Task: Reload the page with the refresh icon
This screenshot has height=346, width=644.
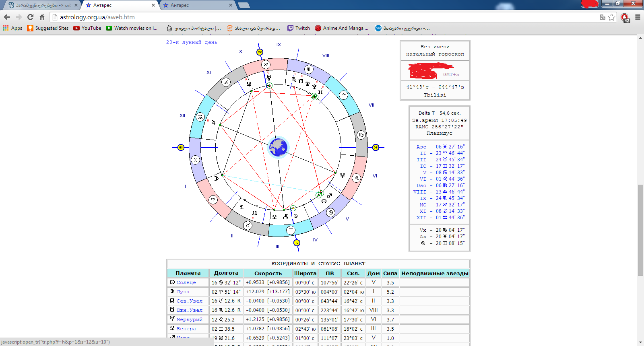Action: click(30, 17)
